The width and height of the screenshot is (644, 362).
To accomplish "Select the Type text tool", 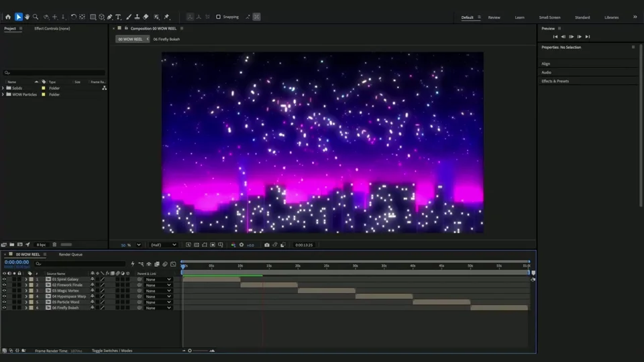I will click(x=118, y=17).
